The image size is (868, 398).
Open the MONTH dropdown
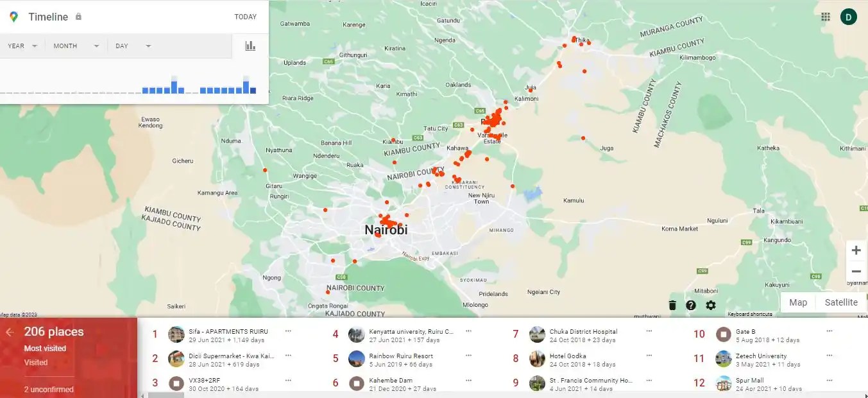pyautogui.click(x=76, y=46)
